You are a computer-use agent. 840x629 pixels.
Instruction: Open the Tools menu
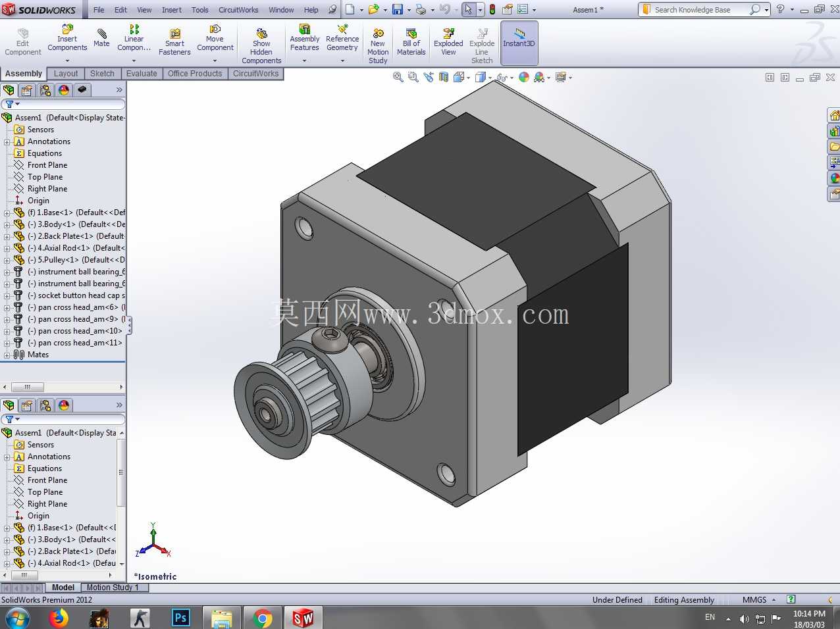pos(200,10)
